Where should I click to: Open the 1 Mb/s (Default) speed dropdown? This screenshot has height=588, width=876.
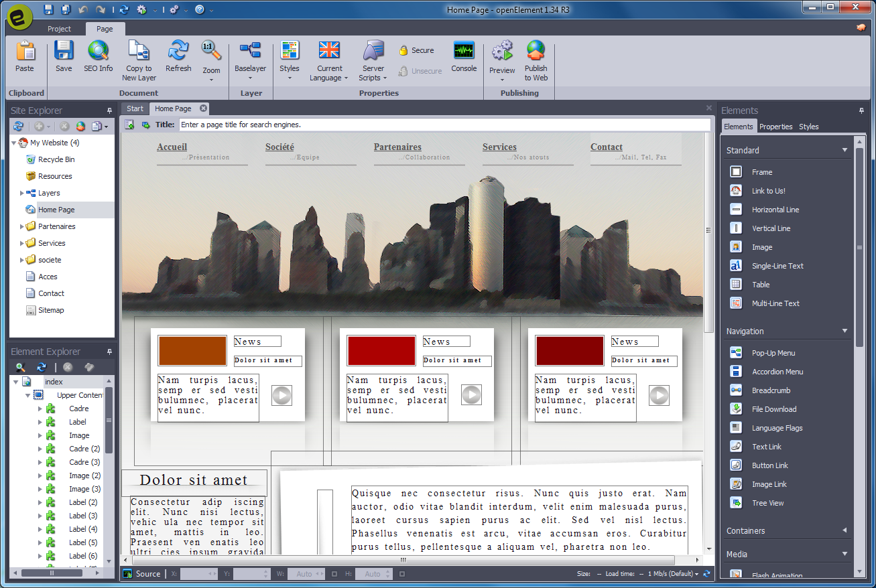click(x=673, y=574)
